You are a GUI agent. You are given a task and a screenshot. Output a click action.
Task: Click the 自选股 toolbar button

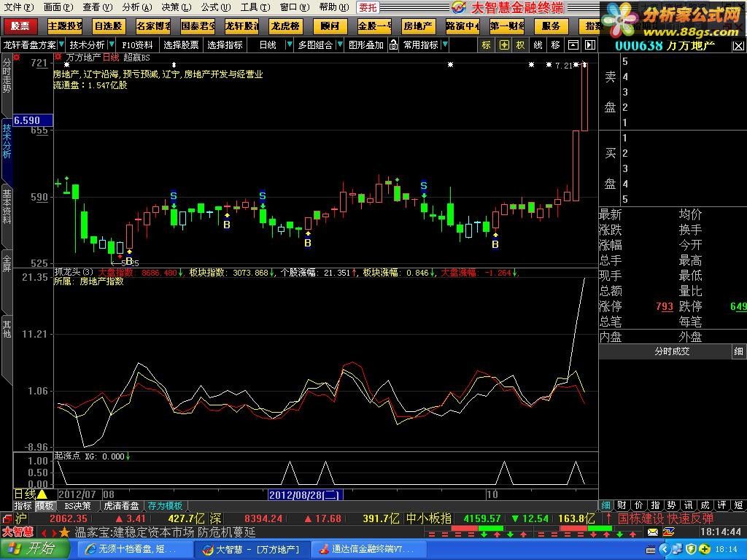108,26
